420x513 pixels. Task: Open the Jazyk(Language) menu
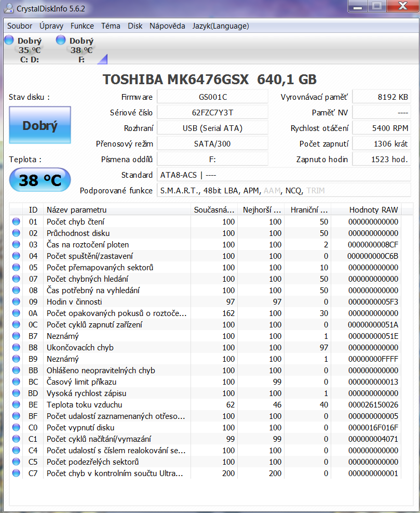[221, 26]
